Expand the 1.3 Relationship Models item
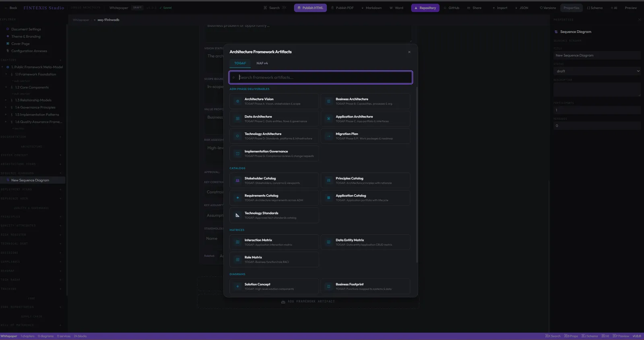The height and width of the screenshot is (340, 644). point(6,100)
